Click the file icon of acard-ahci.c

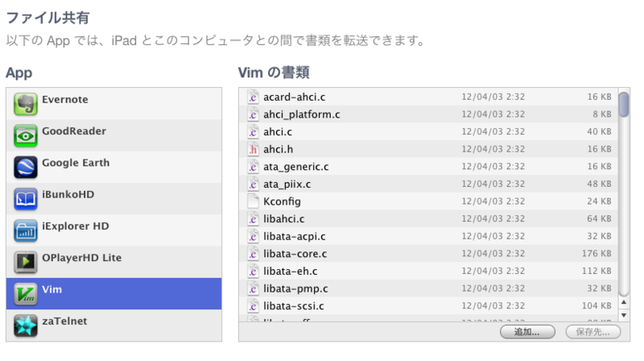(253, 97)
